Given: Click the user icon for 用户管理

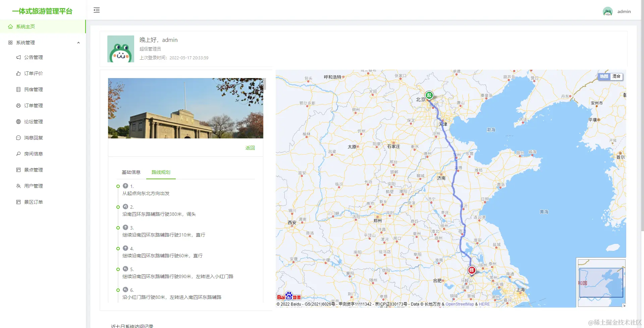Looking at the screenshot, I should click(x=18, y=186).
